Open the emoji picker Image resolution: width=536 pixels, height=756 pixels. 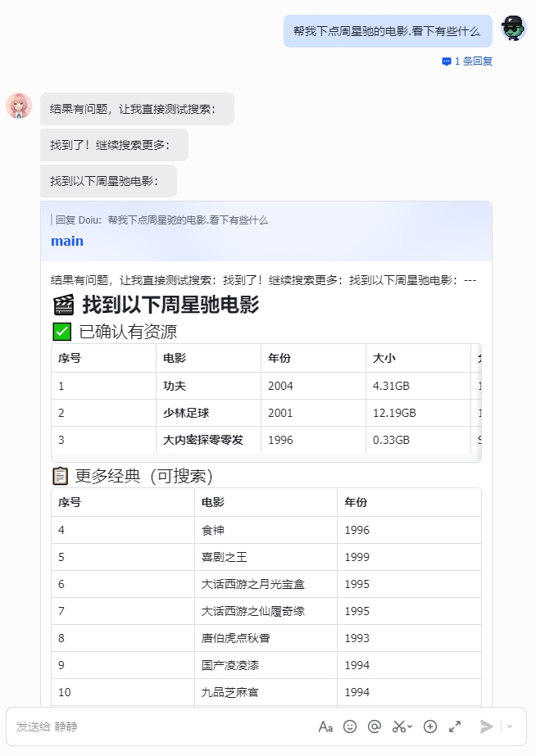(x=350, y=727)
